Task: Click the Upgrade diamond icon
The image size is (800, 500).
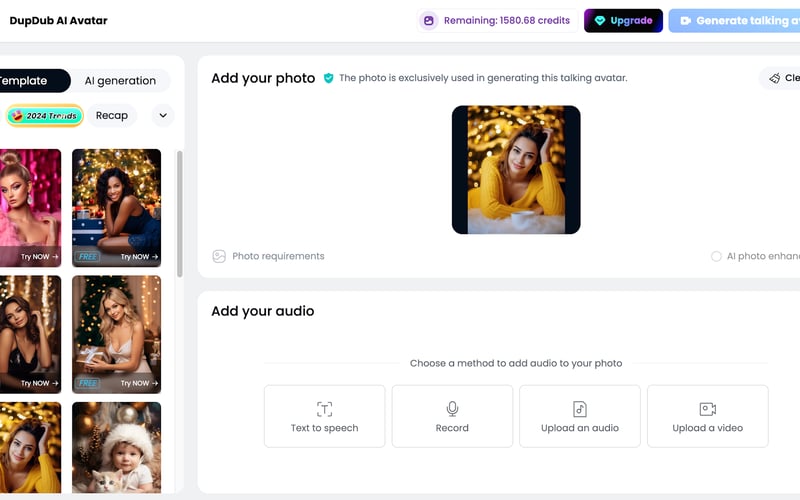Action: coord(600,21)
